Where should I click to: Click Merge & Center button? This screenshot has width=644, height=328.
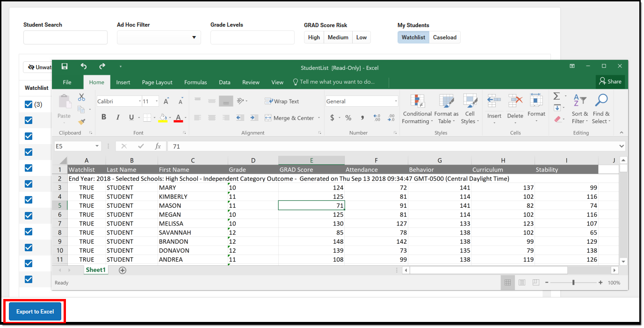[x=292, y=118]
